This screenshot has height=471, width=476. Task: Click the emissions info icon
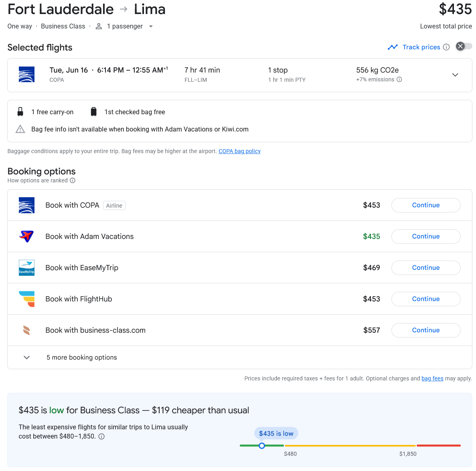pos(399,79)
